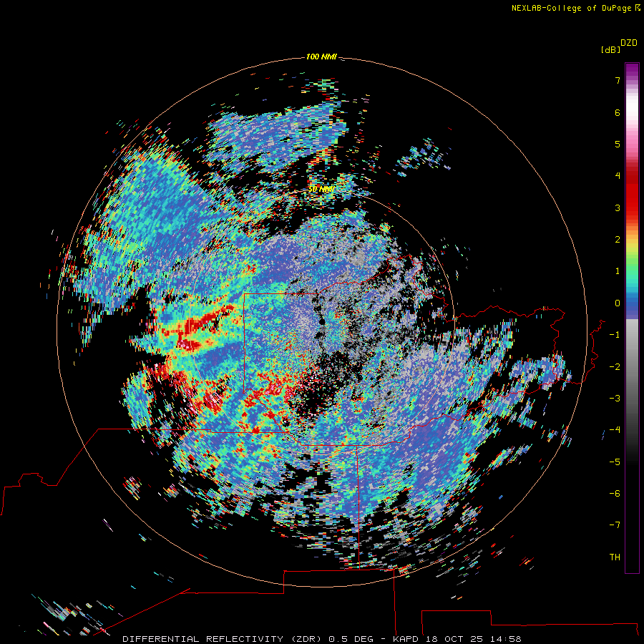Click the 14:58 timestamp
Viewport: 644px width, 644px height.
pos(507,639)
